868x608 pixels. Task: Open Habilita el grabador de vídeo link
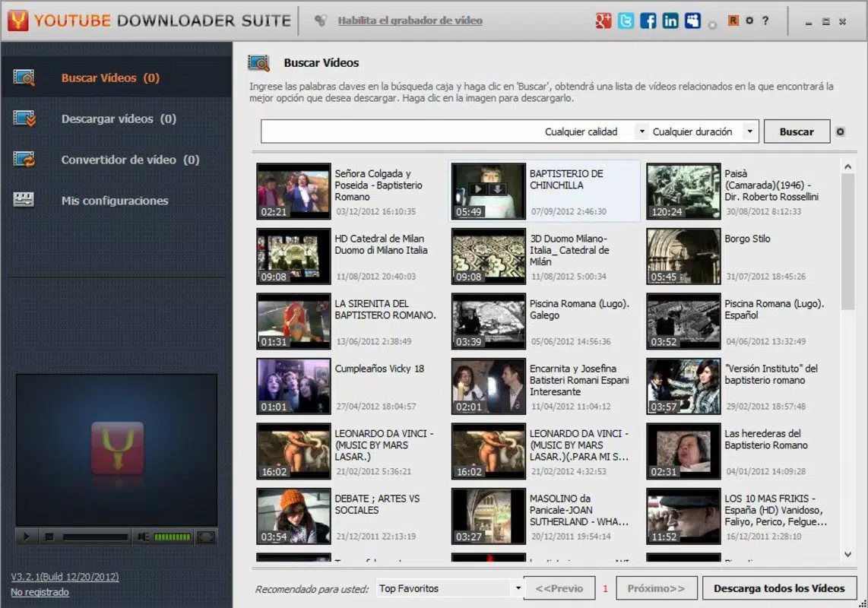[410, 21]
